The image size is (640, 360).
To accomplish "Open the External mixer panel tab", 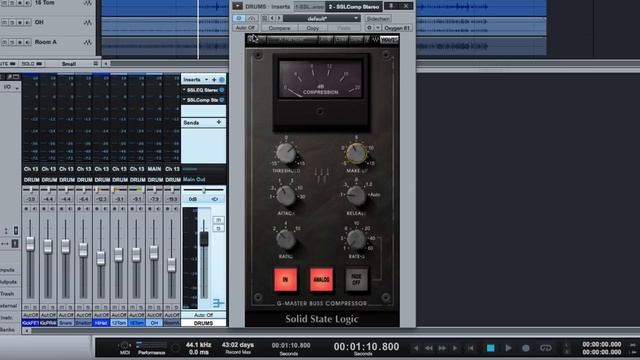I will 9,305.
